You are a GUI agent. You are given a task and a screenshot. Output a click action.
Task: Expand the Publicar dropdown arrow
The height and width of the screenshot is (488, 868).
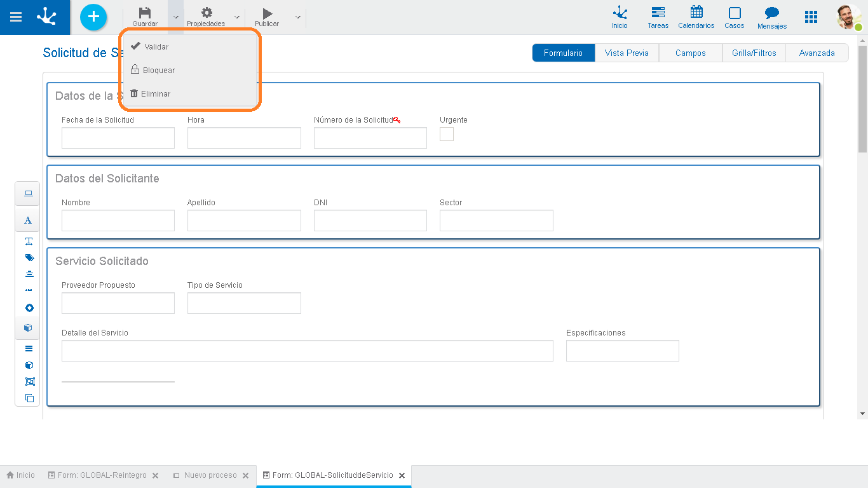298,17
